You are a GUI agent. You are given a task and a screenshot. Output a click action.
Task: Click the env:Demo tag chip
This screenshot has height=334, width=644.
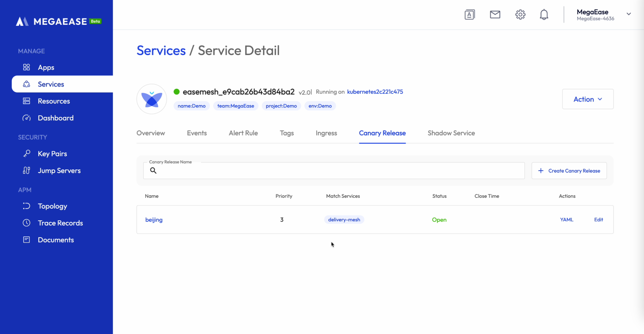320,106
